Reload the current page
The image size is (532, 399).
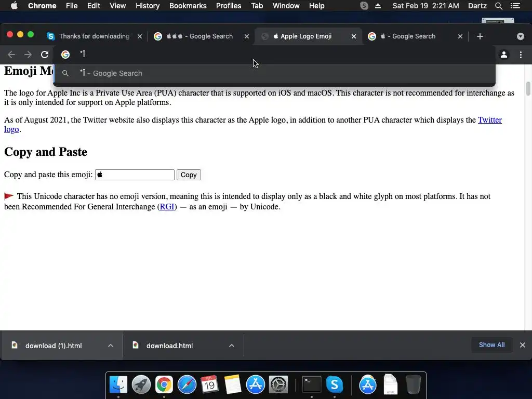pos(45,55)
